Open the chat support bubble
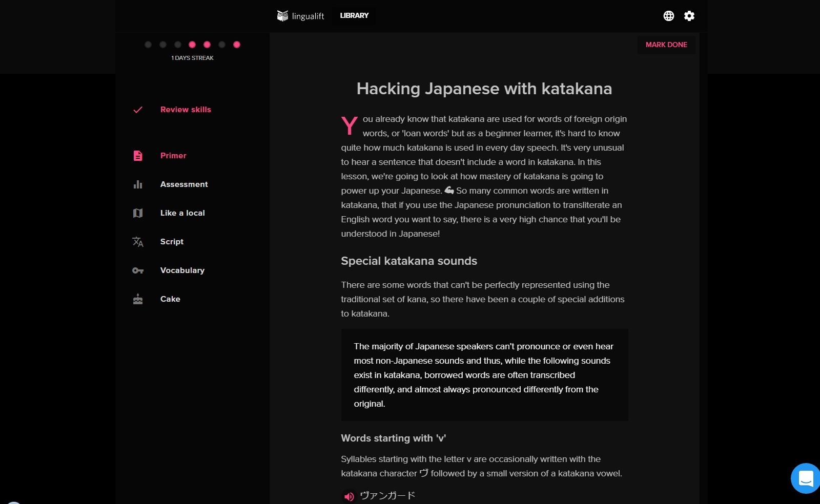The width and height of the screenshot is (820, 504). coord(806,478)
